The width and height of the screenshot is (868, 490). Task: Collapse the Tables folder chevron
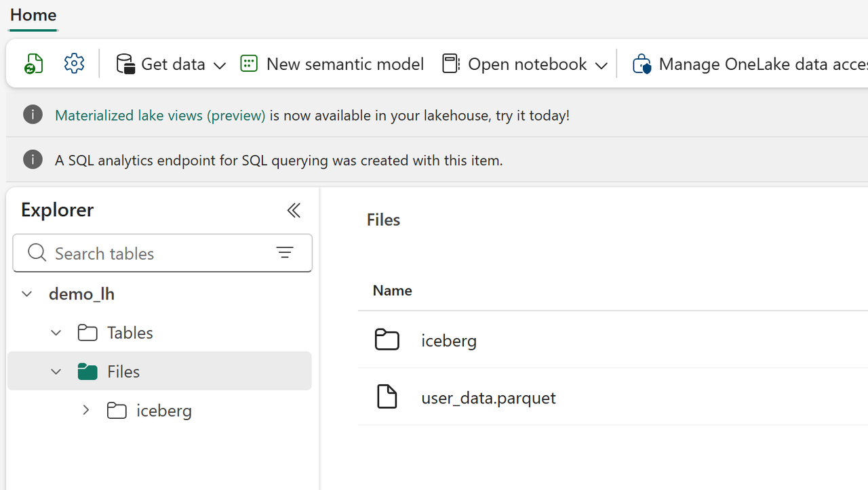tap(56, 333)
